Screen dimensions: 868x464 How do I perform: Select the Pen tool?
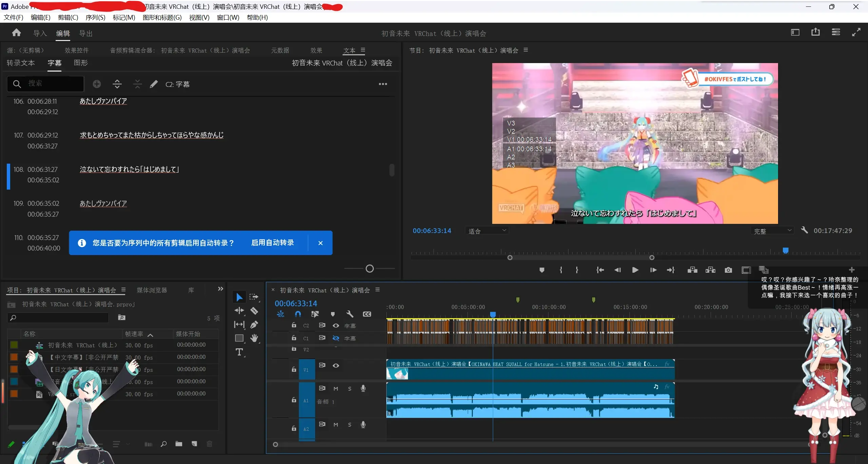click(x=254, y=325)
